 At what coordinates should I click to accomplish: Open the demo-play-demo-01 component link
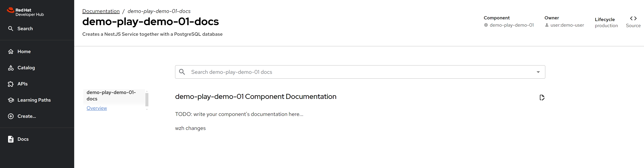point(511,25)
